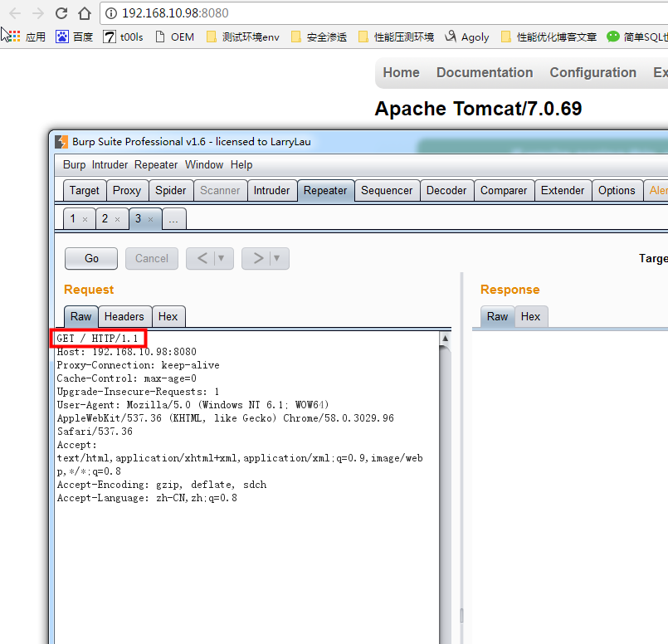Select Repeater sub-tab 1

73,219
